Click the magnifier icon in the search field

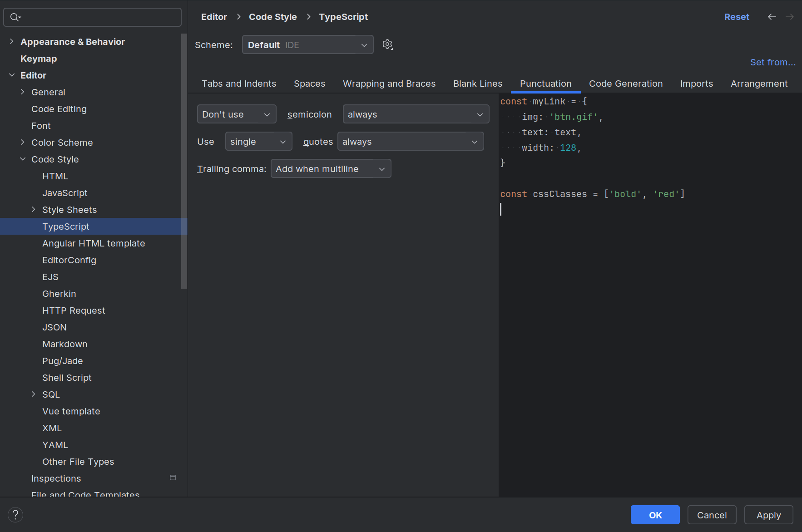pos(14,17)
